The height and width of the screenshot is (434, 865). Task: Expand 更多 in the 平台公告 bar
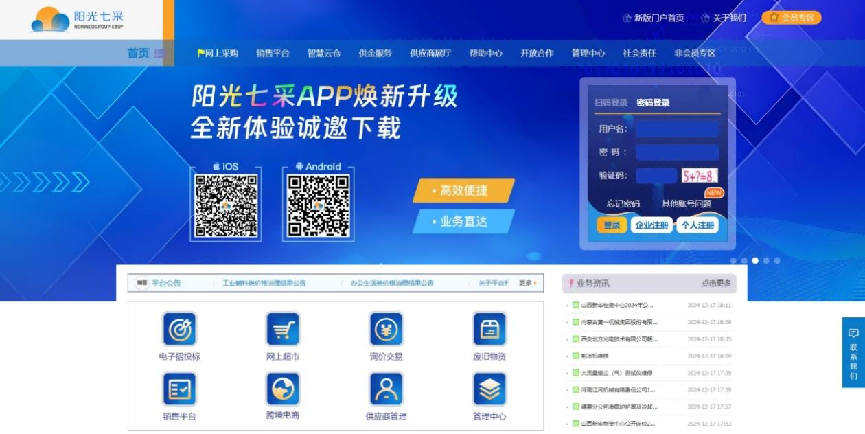[x=527, y=283]
